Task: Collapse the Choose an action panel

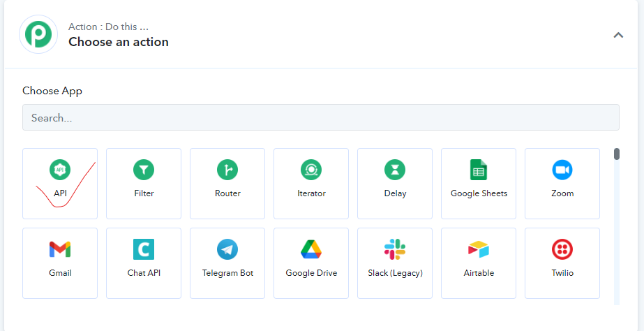Action: 618,35
